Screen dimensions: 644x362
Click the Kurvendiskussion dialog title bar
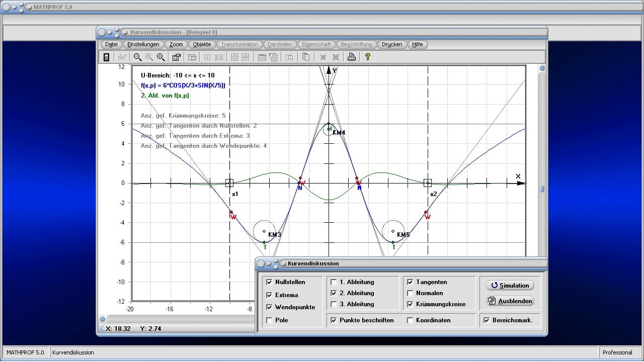(x=401, y=263)
